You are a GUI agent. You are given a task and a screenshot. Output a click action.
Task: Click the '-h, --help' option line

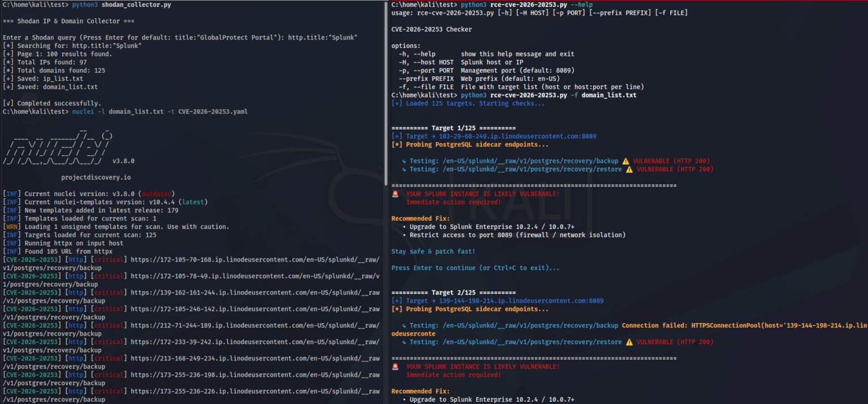pos(487,54)
